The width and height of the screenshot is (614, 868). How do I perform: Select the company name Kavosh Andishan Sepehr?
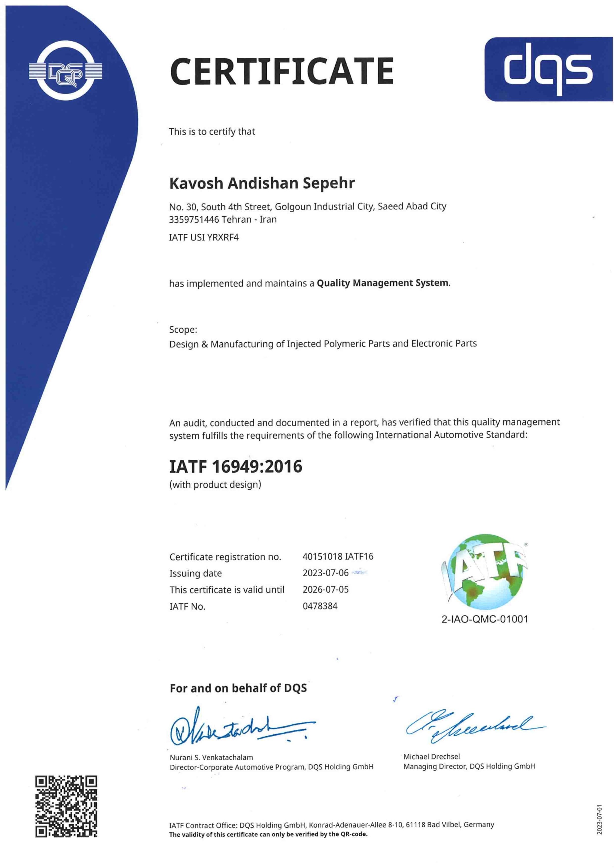(262, 183)
